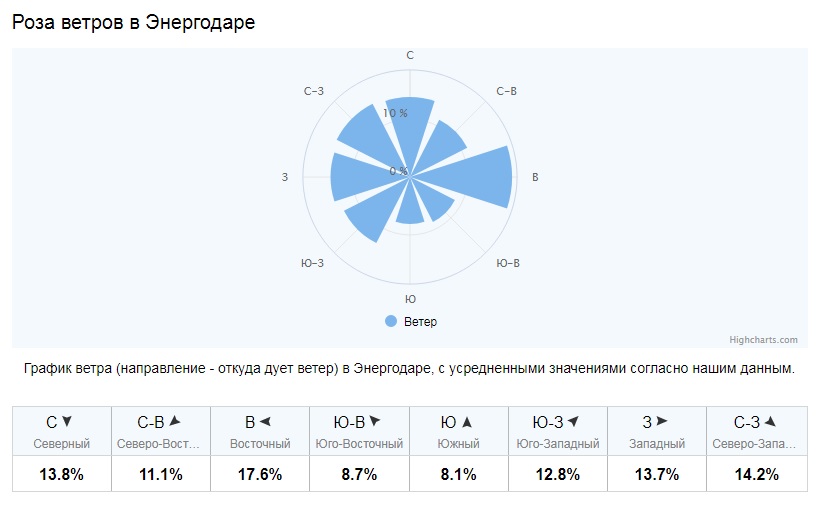Viewport: 831px width, 508px height.
Task: Click the north wind down-arrow icon
Action: pyautogui.click(x=67, y=422)
